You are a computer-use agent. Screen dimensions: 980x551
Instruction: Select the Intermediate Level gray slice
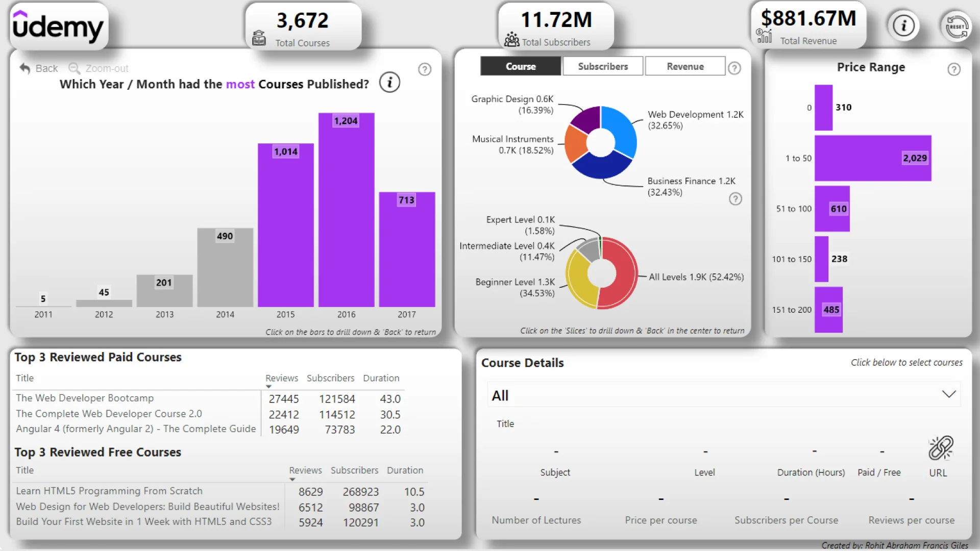590,249
